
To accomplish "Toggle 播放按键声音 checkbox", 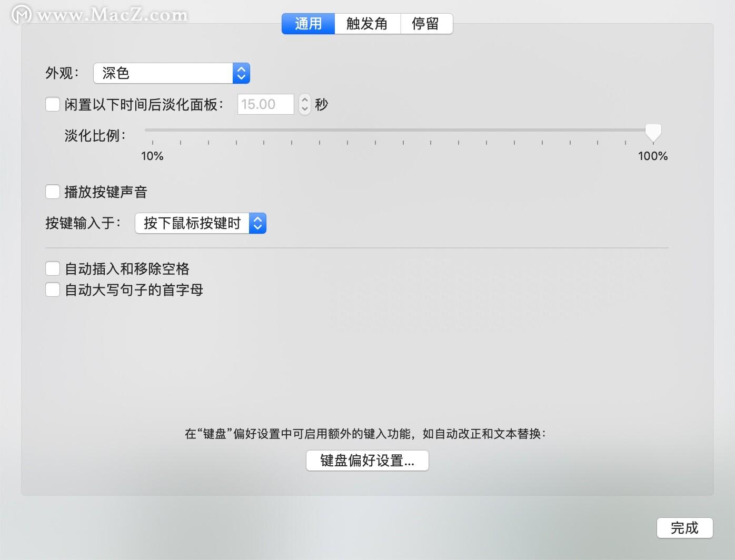I will (53, 192).
